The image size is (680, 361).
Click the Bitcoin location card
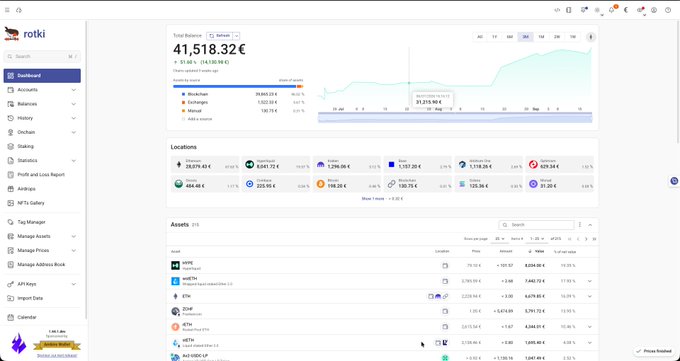347,184
